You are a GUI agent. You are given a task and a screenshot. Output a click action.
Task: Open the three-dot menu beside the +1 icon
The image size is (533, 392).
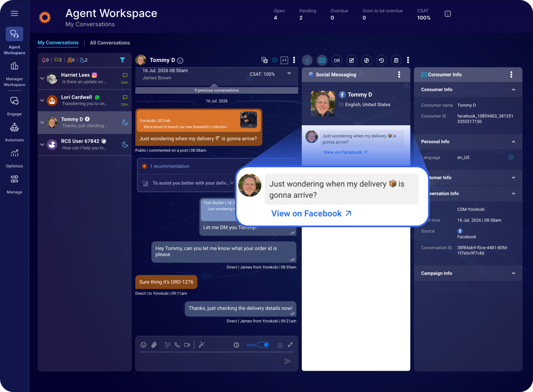[x=294, y=60]
